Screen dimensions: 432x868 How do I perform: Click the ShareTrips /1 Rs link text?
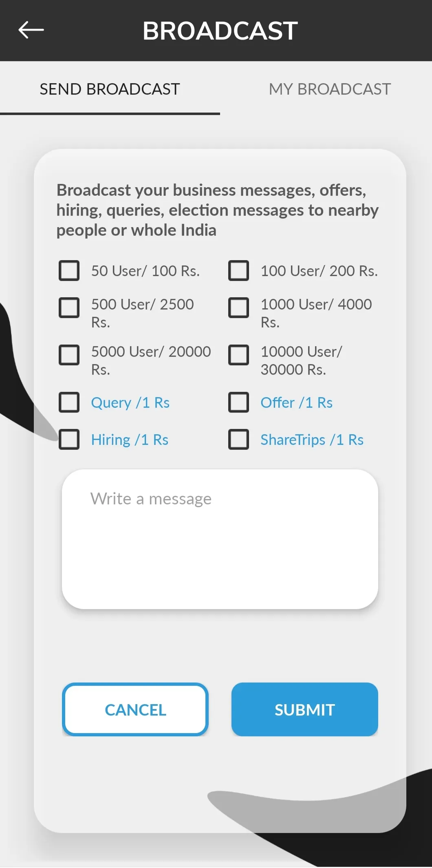coord(312,440)
